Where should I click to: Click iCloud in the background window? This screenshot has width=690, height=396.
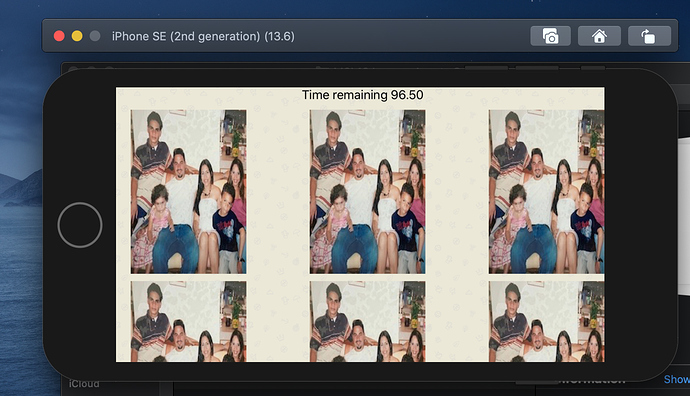(x=84, y=384)
